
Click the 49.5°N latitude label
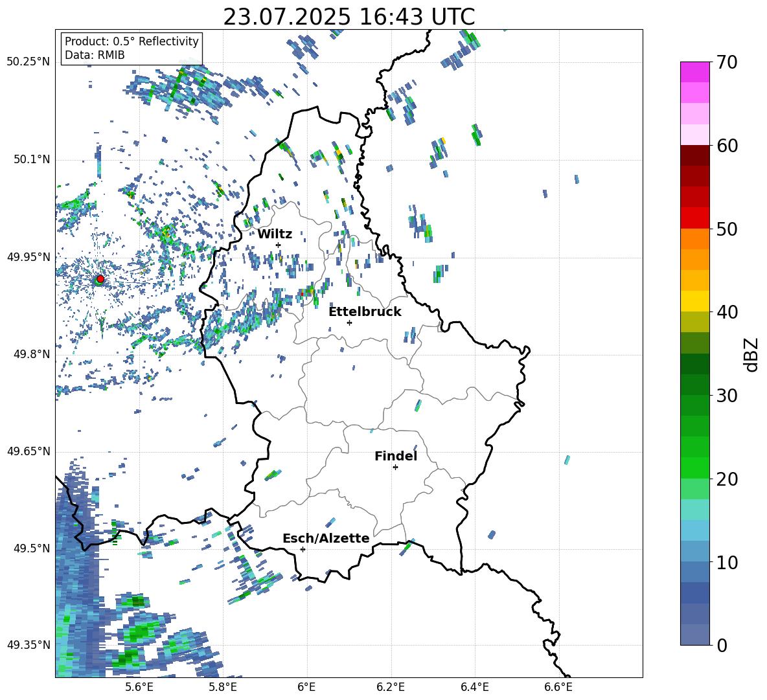pos(31,548)
